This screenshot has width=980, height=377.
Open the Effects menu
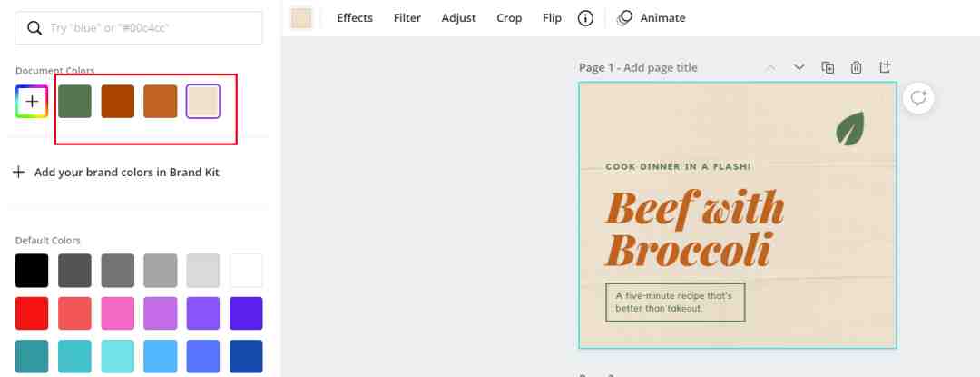click(x=355, y=18)
